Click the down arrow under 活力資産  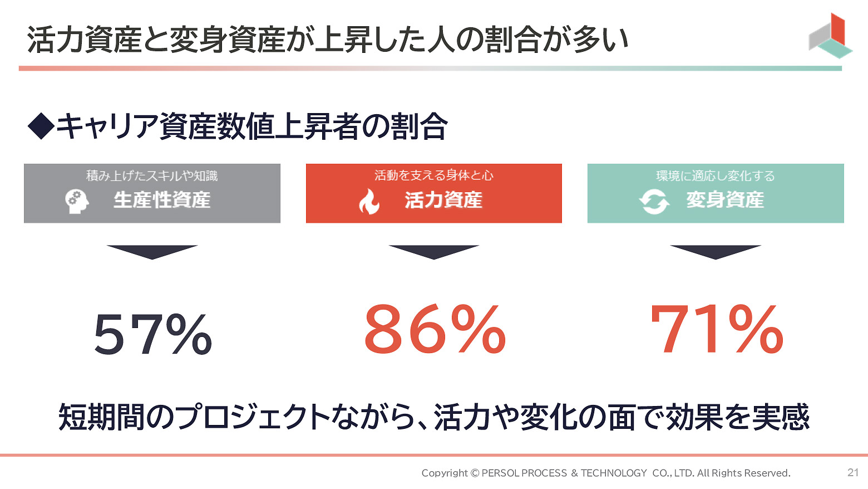[x=433, y=252]
